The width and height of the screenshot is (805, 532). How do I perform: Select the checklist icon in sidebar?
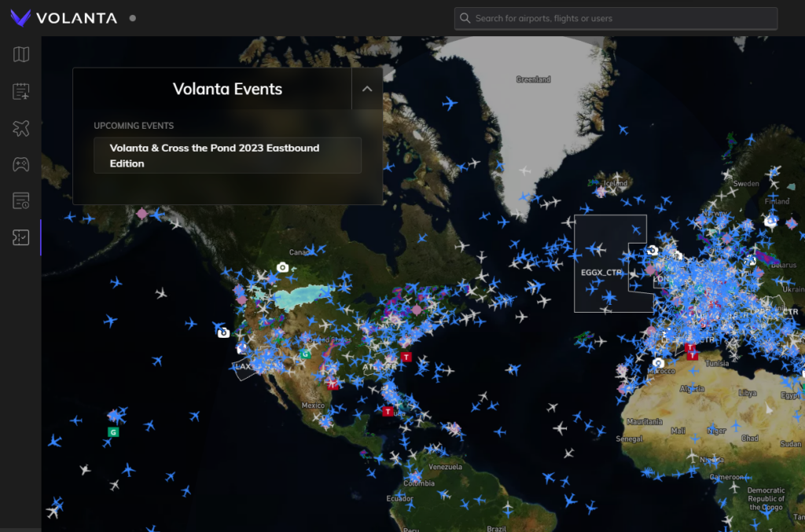click(21, 237)
